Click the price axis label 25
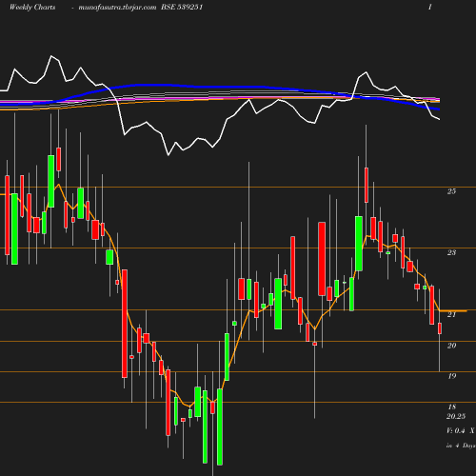Image resolution: width=476 pixels, height=476 pixels. pos(451,191)
